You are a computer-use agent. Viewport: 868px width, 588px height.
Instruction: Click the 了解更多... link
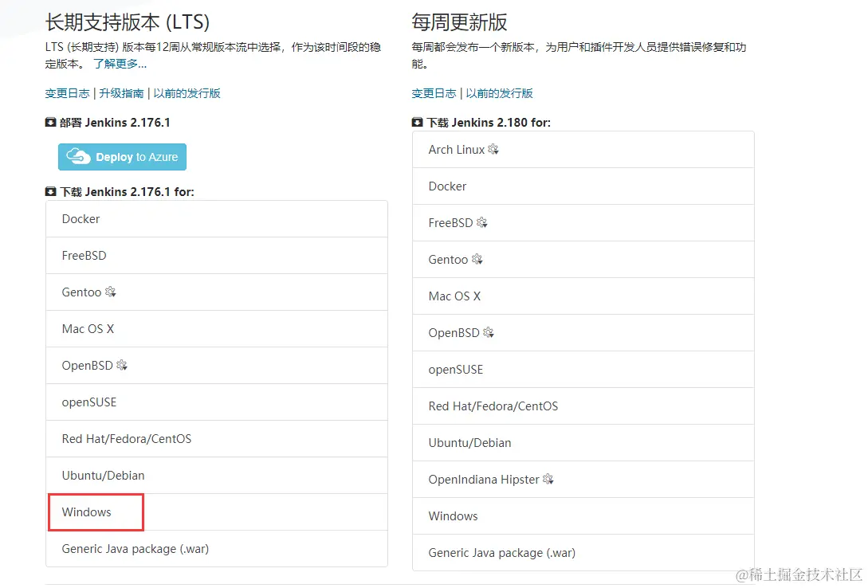(x=120, y=64)
